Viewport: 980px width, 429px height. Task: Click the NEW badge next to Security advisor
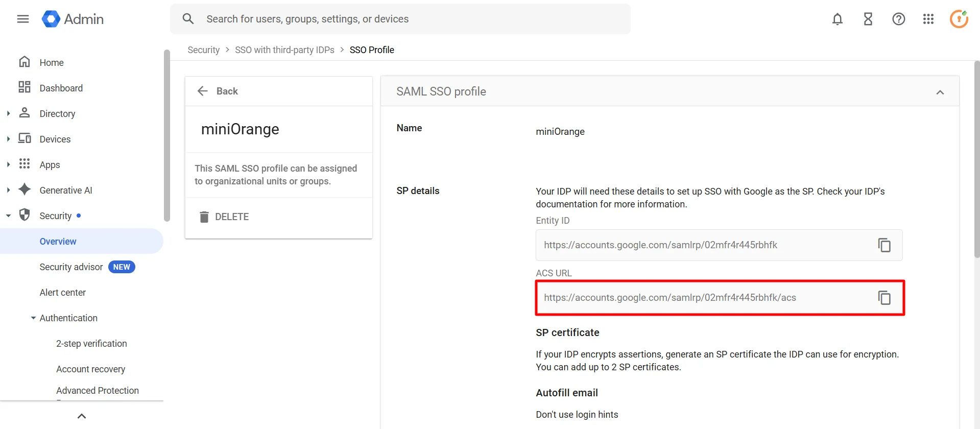point(122,267)
